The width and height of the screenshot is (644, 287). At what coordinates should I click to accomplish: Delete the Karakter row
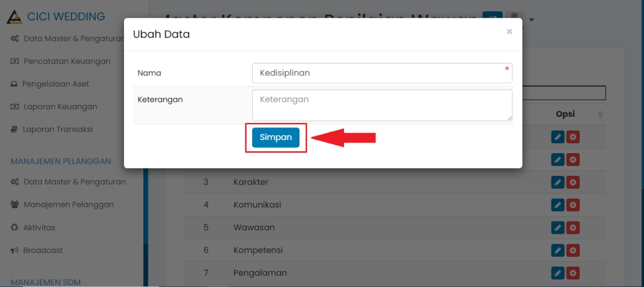point(572,182)
